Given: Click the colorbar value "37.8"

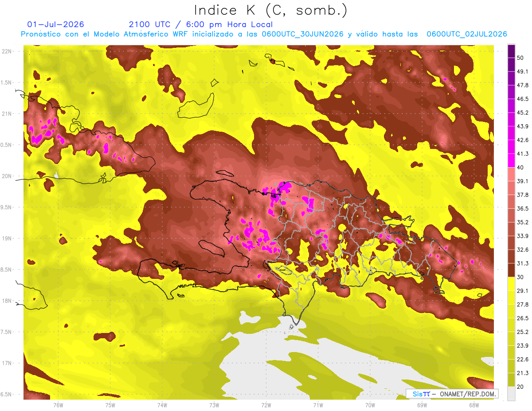Looking at the screenshot, I should click(x=523, y=195).
